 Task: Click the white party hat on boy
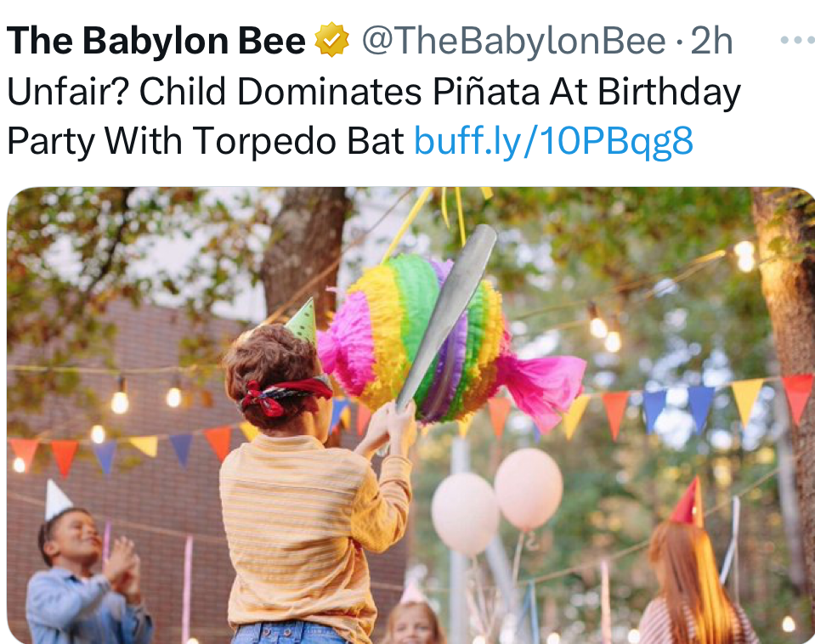click(x=57, y=500)
